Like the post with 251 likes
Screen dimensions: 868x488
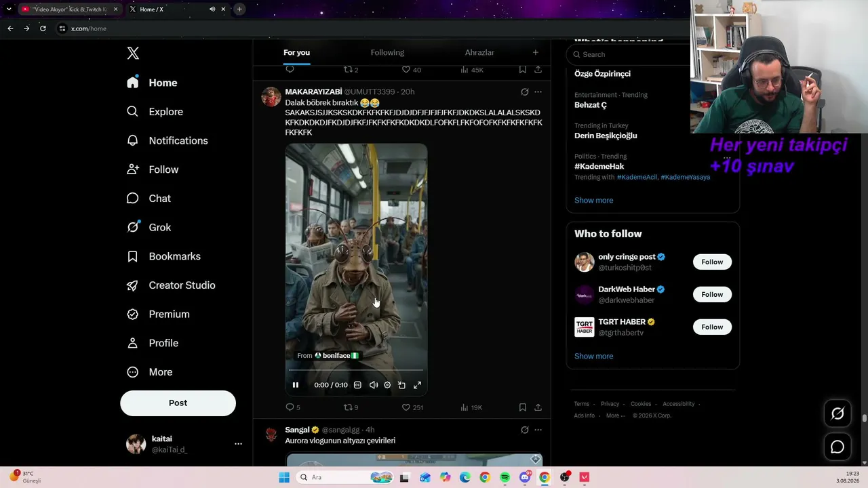tap(412, 407)
